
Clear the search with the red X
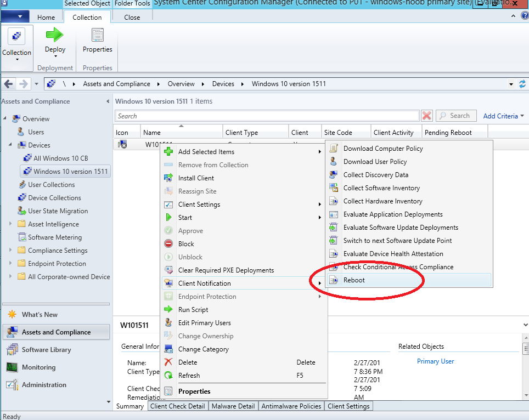click(427, 116)
